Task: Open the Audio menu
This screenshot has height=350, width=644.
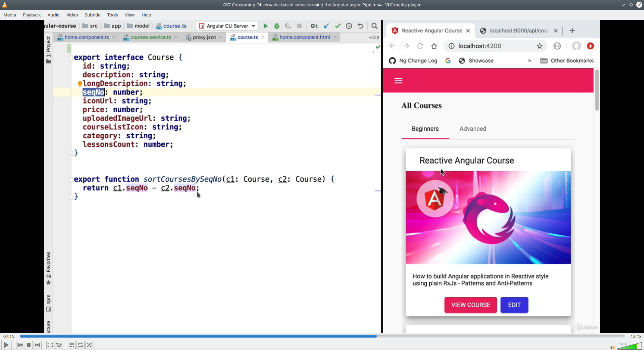Action: [x=53, y=15]
